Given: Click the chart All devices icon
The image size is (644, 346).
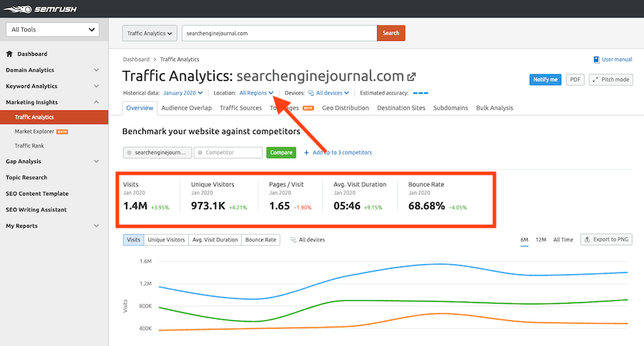Looking at the screenshot, I should (x=293, y=240).
